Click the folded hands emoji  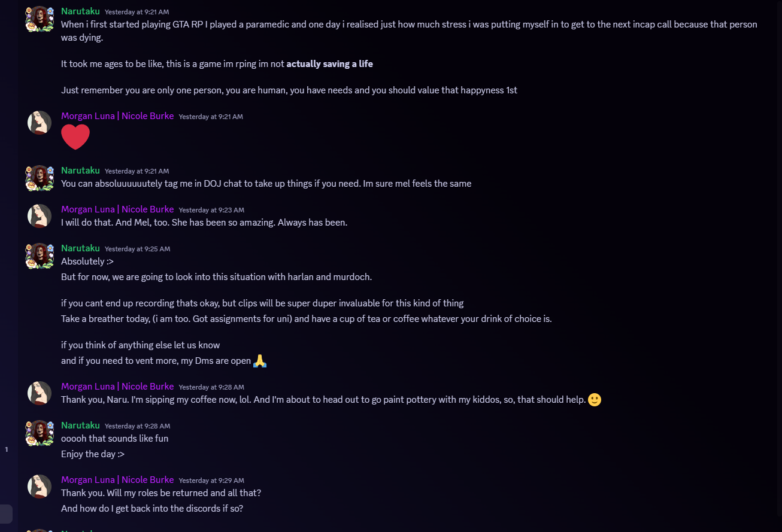[x=260, y=361]
